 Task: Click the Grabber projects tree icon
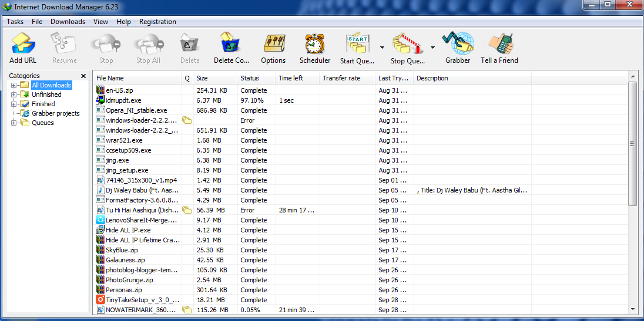pyautogui.click(x=25, y=113)
